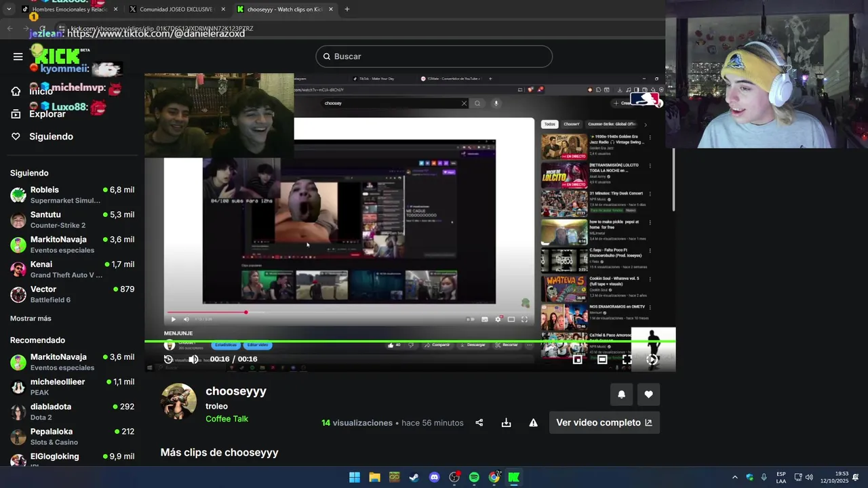The image size is (868, 488).
Task: Open the Coffee Talk category link
Action: point(226,419)
